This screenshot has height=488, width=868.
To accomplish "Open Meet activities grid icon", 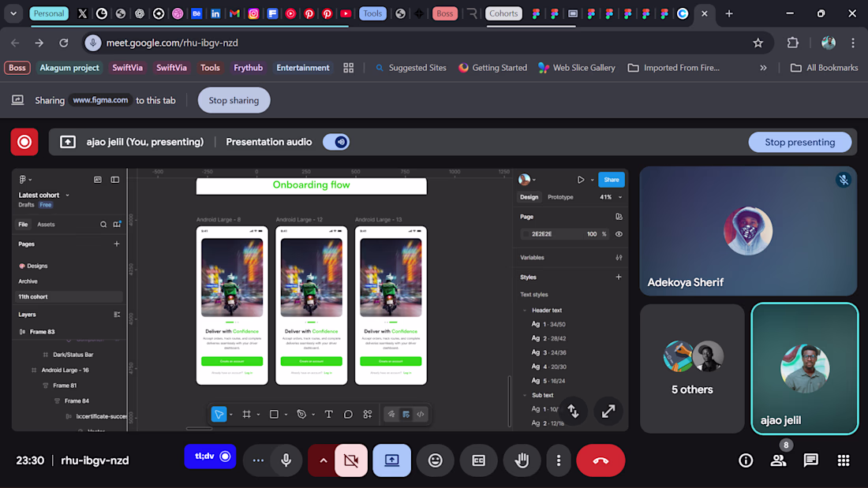I will pyautogui.click(x=843, y=460).
